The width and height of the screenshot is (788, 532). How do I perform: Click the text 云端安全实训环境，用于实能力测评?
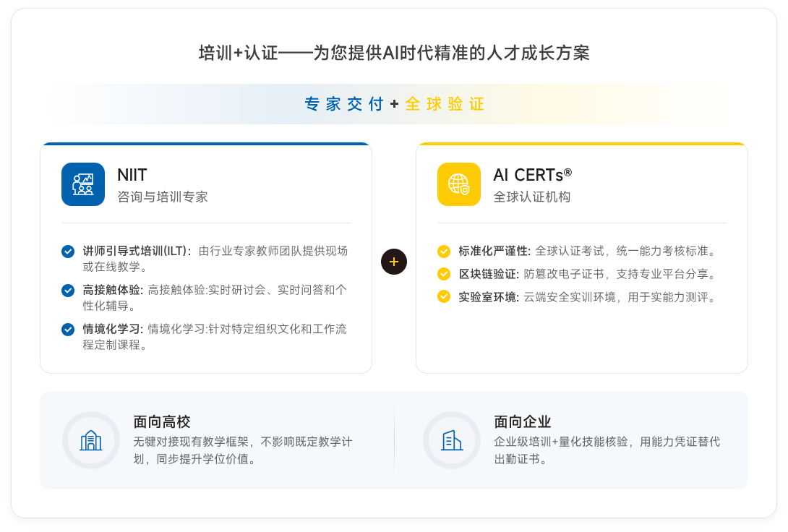click(x=620, y=297)
